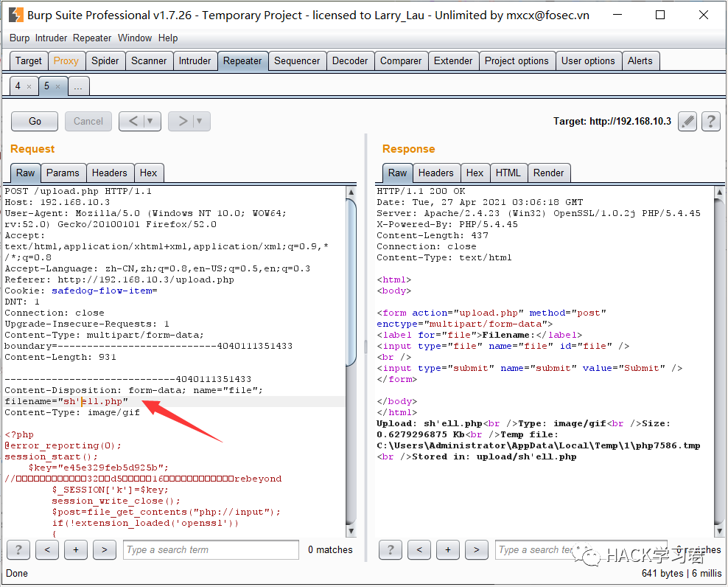
Task: Go to previous match in Response search
Action: (x=419, y=550)
